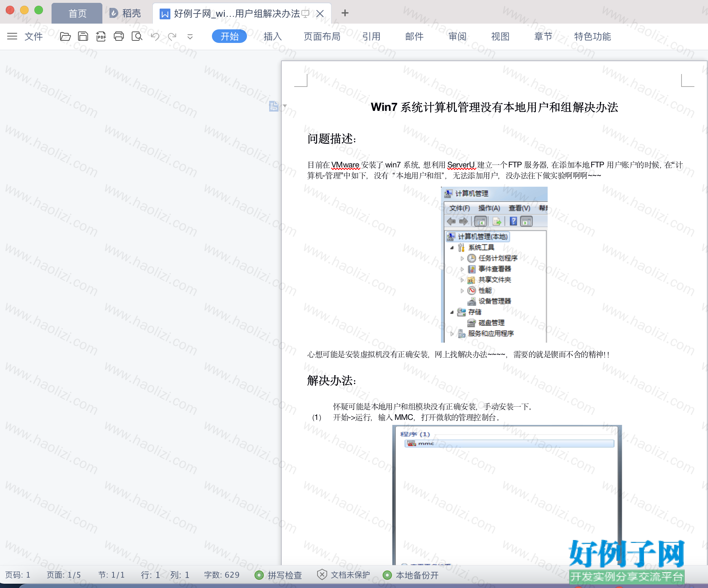Open the 特色功能 tab
Image resolution: width=708 pixels, height=588 pixels.
click(593, 36)
